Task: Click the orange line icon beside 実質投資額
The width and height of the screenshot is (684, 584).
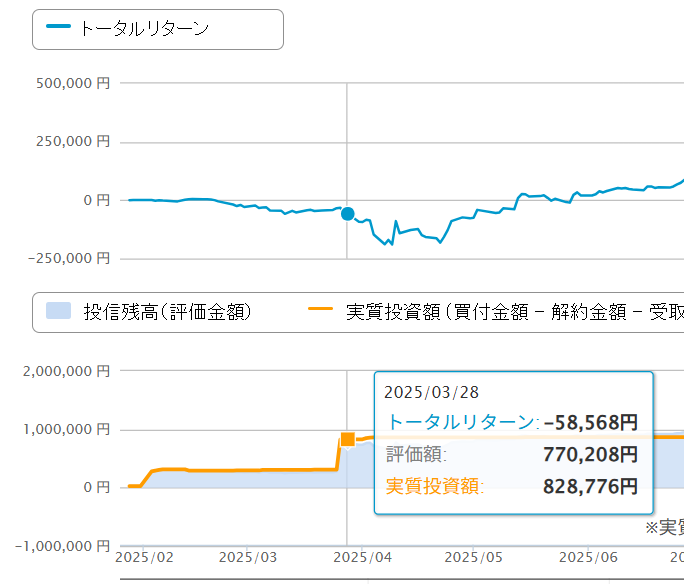Action: click(x=320, y=312)
